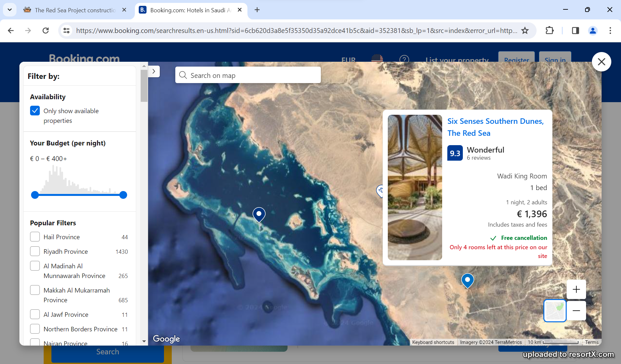Check the Northern Borders Province filter

pyautogui.click(x=35, y=329)
